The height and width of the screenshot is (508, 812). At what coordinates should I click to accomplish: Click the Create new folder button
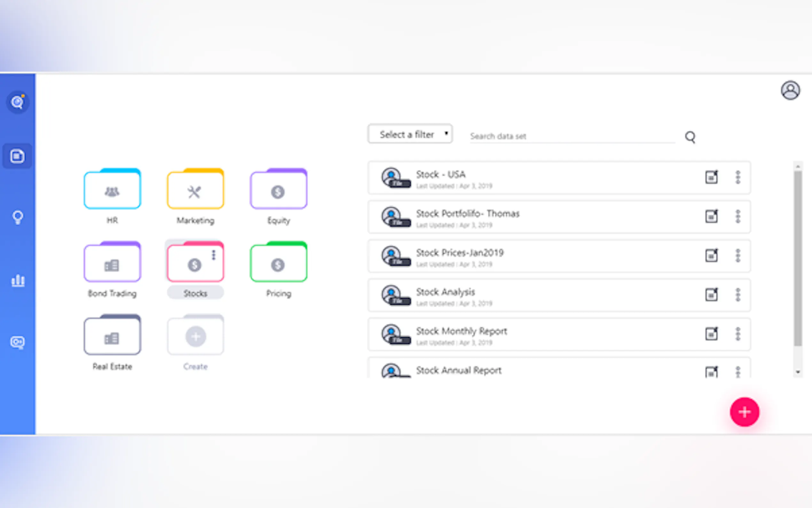(x=195, y=336)
